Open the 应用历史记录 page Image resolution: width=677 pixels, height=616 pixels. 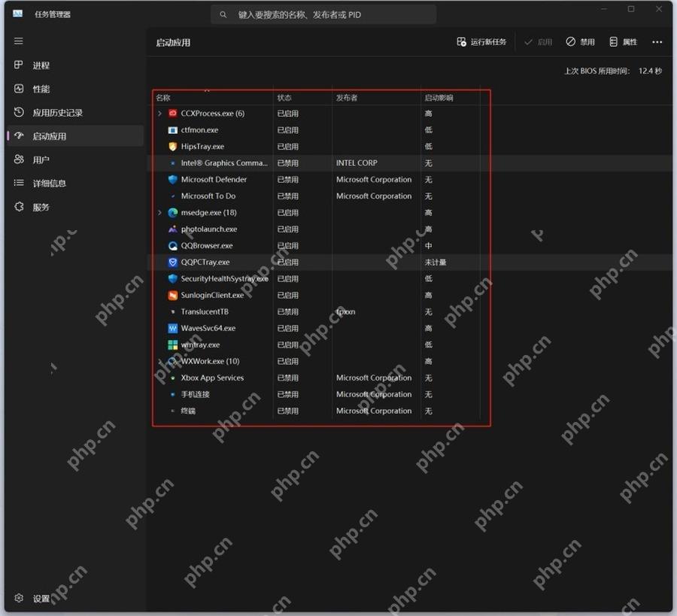[x=75, y=113]
